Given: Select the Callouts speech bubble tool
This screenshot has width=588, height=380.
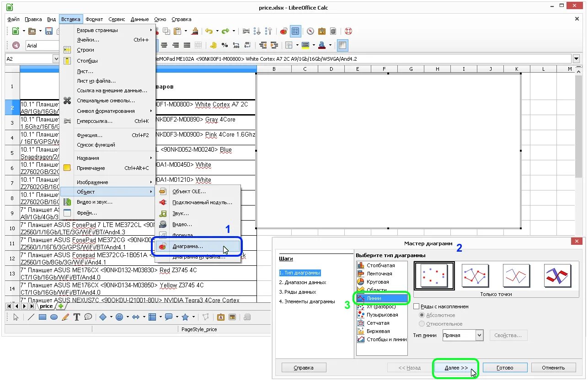Looking at the screenshot, I should pos(88,317).
